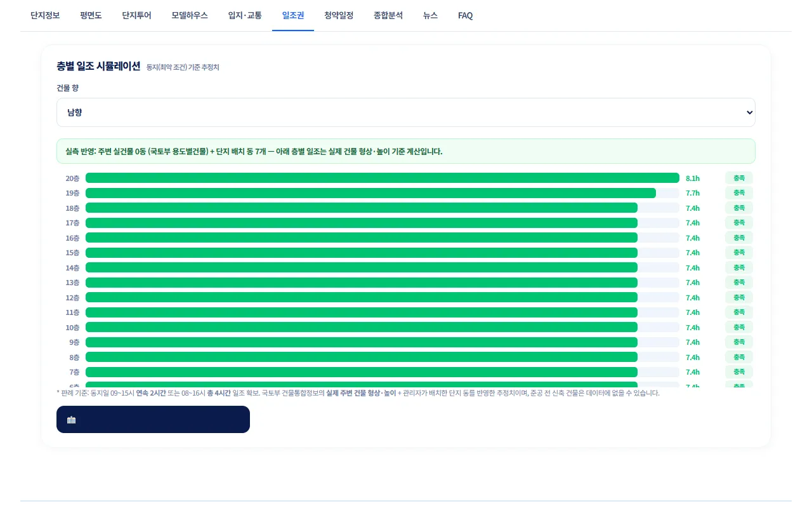The height and width of the screenshot is (508, 812).
Task: Click the 17층 floor label
Action: tap(72, 223)
